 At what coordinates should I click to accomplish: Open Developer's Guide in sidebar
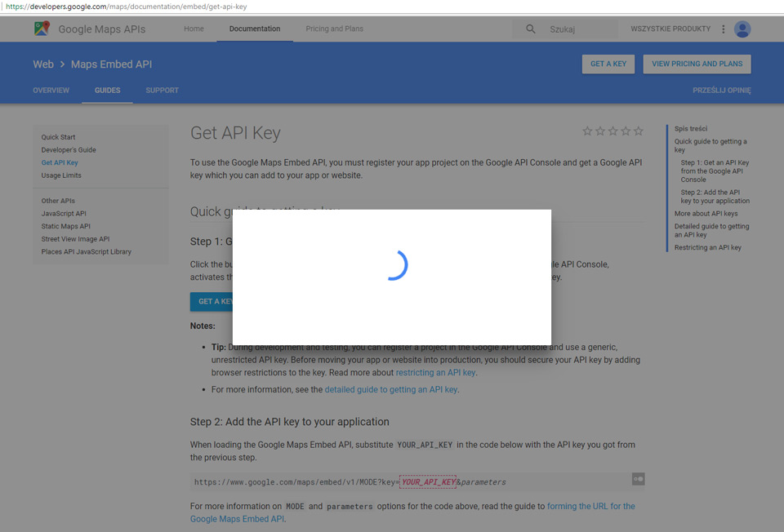69,150
